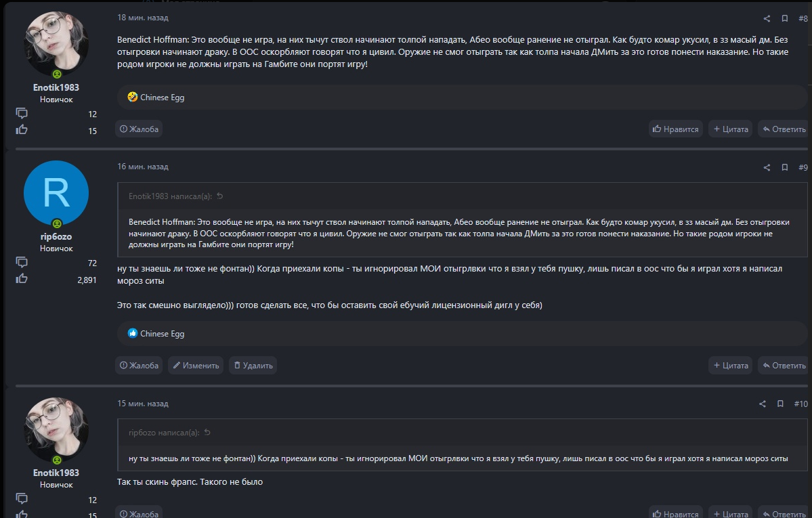The width and height of the screenshot is (812, 518).
Task: Jump to quoted Enotik1983 post via arrow icon
Action: tap(220, 196)
